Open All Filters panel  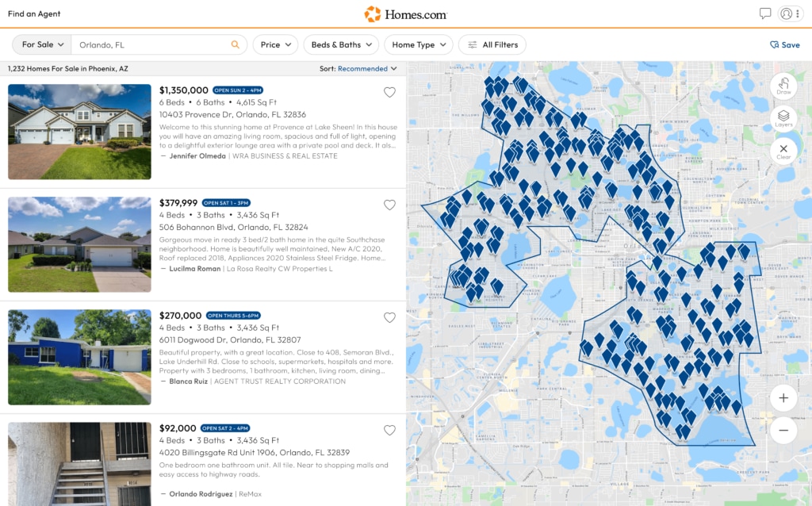pyautogui.click(x=492, y=44)
